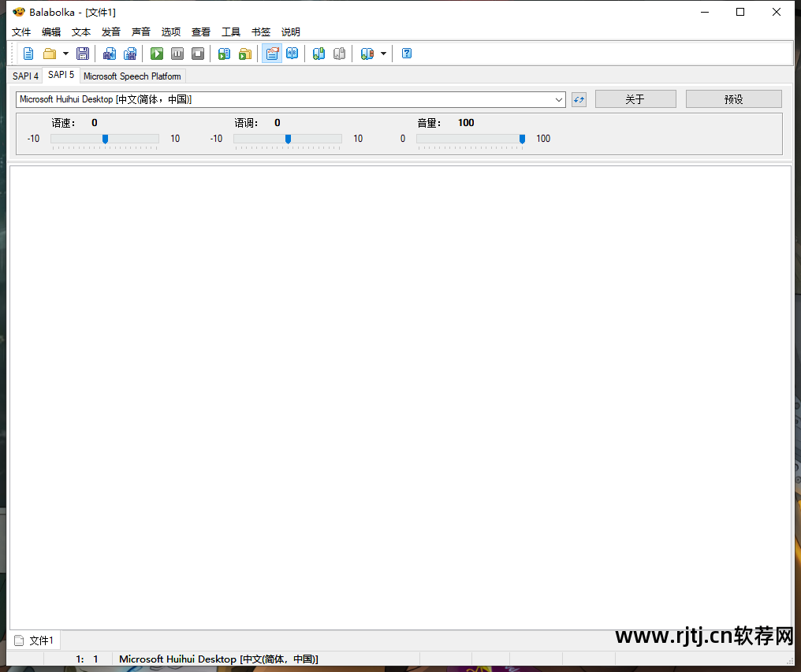Viewport: 801px width, 672px height.
Task: Click inside the empty text editing area
Action: click(x=400, y=397)
